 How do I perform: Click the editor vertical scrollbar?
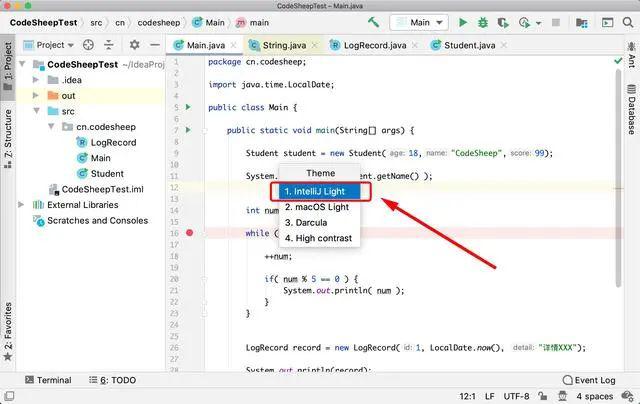pyautogui.click(x=618, y=178)
